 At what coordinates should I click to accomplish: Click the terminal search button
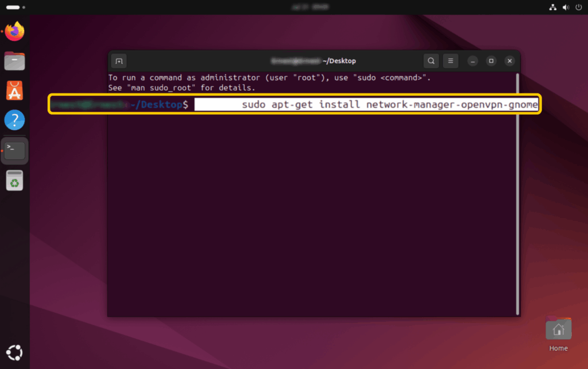(431, 61)
